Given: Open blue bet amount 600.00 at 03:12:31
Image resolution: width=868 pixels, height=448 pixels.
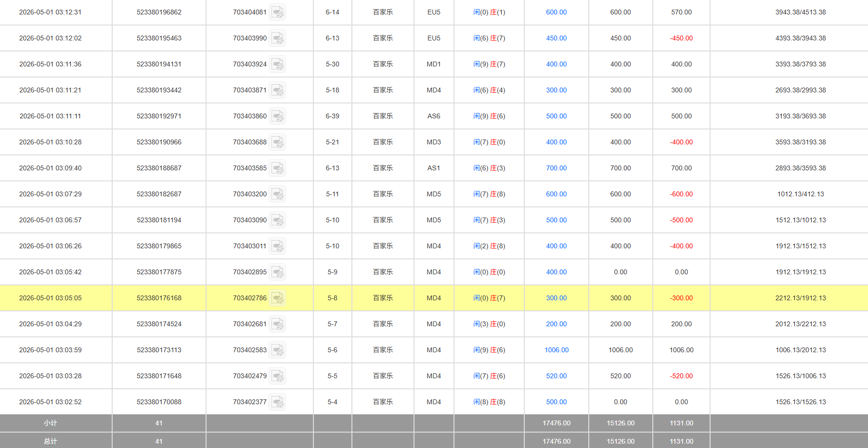Looking at the screenshot, I should coord(556,12).
